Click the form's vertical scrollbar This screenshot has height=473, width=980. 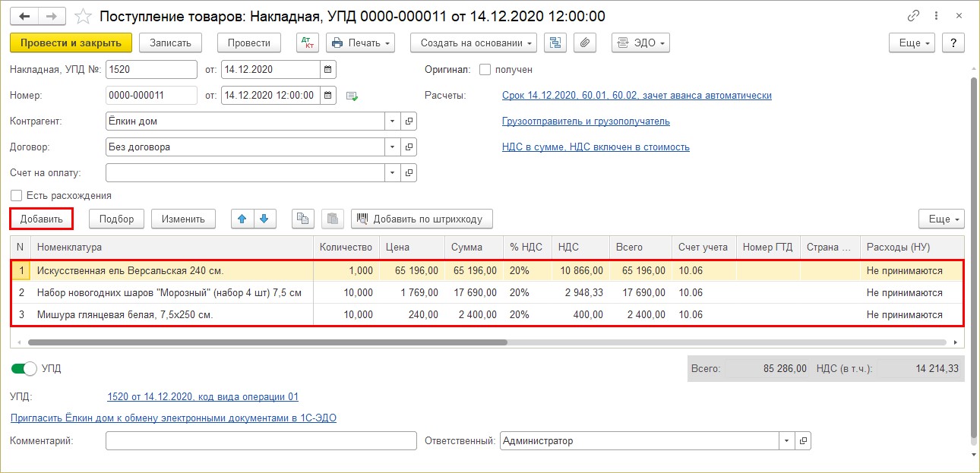tap(973, 258)
